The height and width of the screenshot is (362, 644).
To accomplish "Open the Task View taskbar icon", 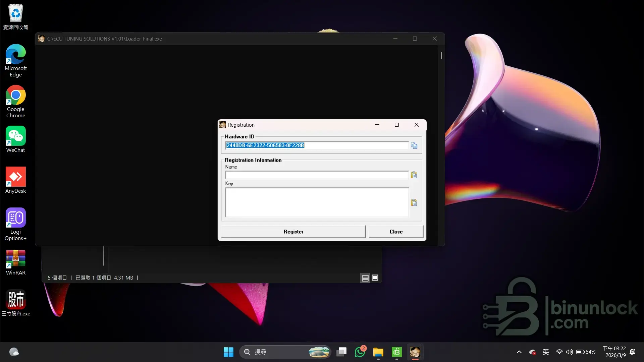I will [x=341, y=352].
